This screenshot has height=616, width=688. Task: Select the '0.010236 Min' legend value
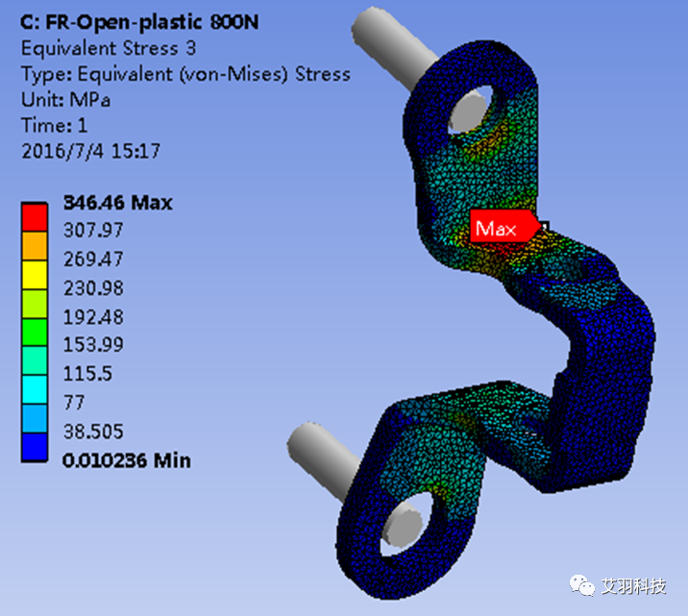(x=127, y=460)
